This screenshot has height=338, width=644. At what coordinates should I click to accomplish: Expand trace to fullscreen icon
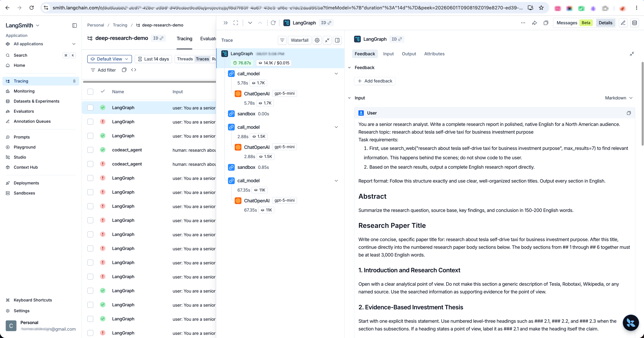pos(236,23)
